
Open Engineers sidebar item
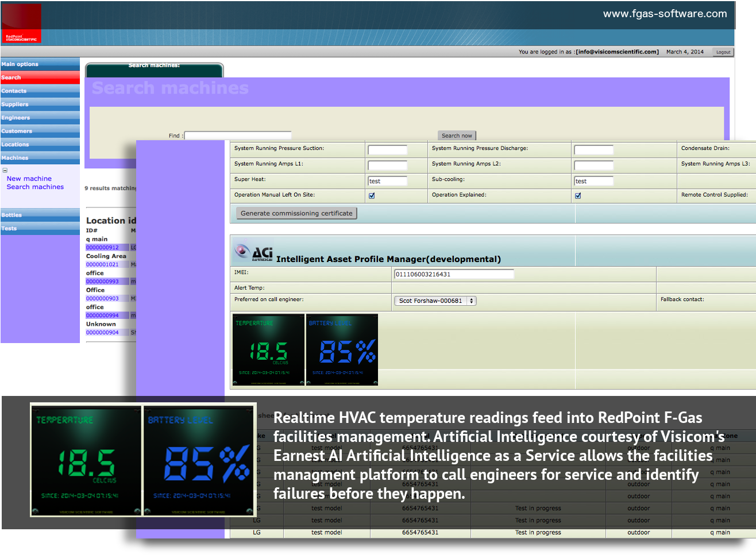click(40, 118)
